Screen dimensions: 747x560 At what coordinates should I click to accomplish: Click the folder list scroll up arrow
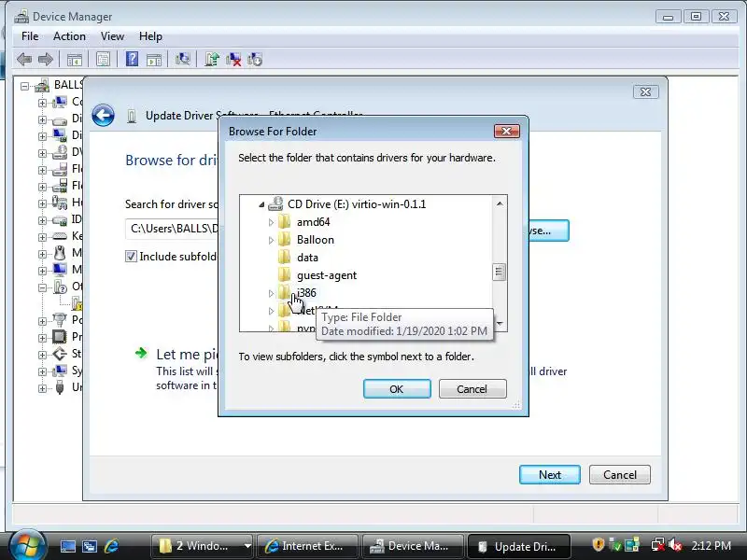pos(500,203)
